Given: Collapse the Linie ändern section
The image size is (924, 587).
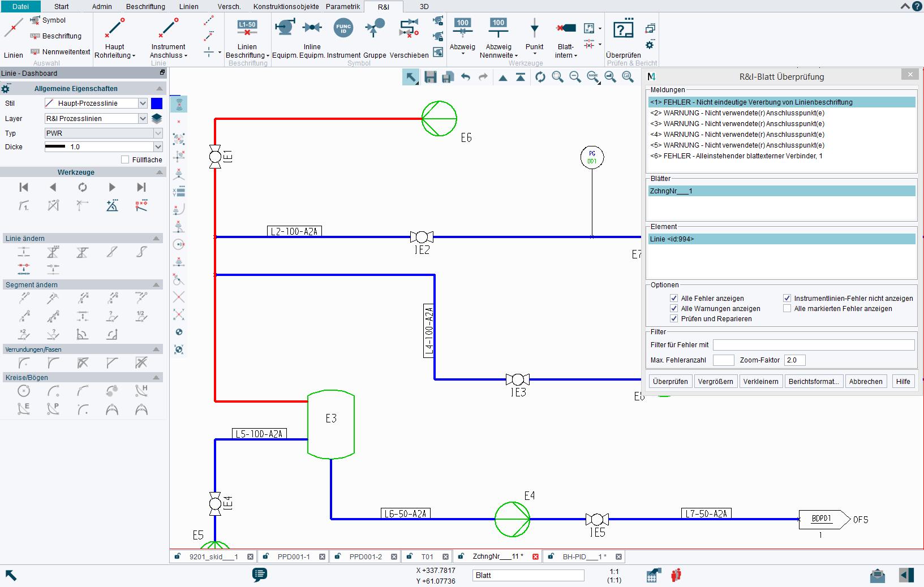Looking at the screenshot, I should coord(157,238).
